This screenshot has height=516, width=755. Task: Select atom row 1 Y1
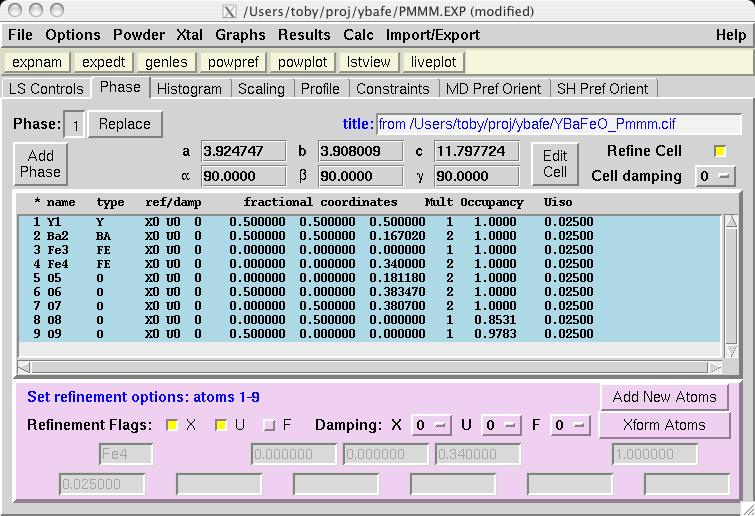(x=369, y=222)
